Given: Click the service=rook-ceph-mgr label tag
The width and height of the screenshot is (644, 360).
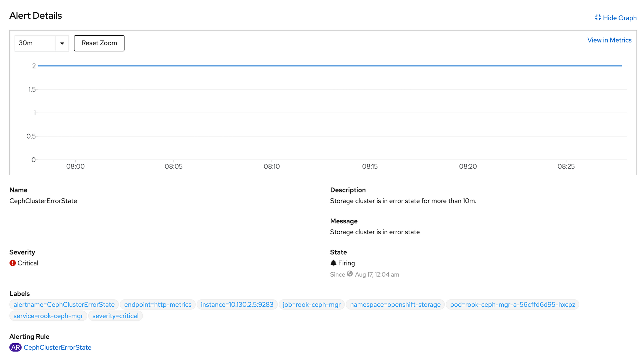Looking at the screenshot, I should coord(48,316).
